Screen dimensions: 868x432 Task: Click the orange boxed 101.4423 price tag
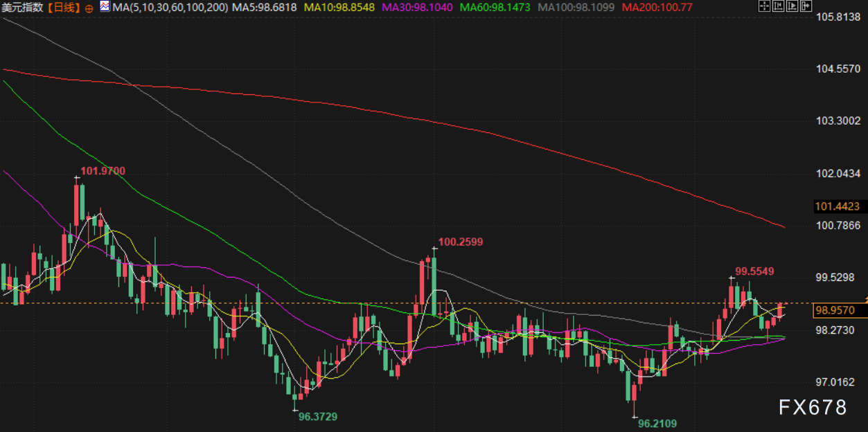(838, 206)
